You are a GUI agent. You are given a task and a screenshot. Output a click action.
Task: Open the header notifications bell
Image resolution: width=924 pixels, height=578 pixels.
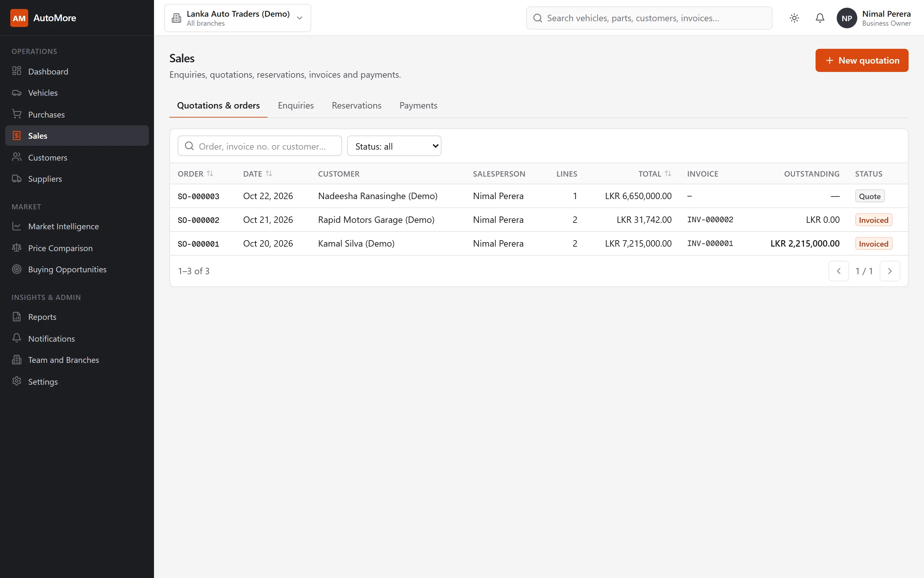tap(820, 18)
